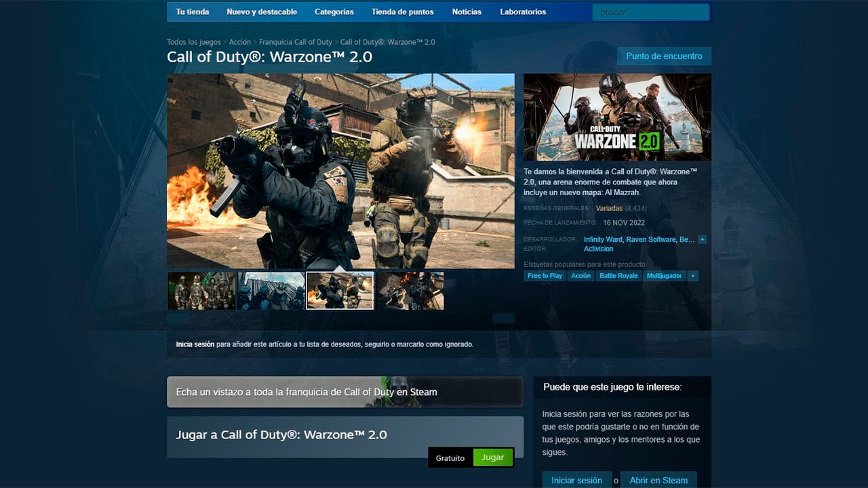Click Punto de encuentro button
This screenshot has width=868, height=488.
coord(663,56)
